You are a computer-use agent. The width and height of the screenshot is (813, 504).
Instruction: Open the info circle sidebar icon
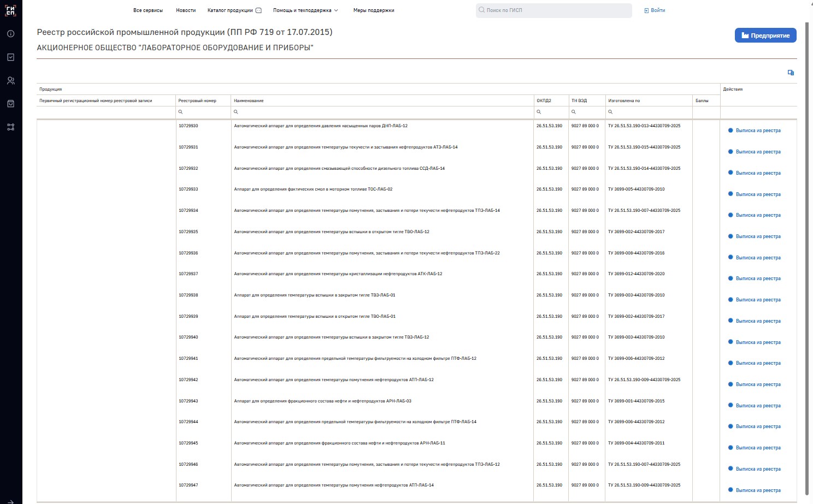pyautogui.click(x=10, y=34)
